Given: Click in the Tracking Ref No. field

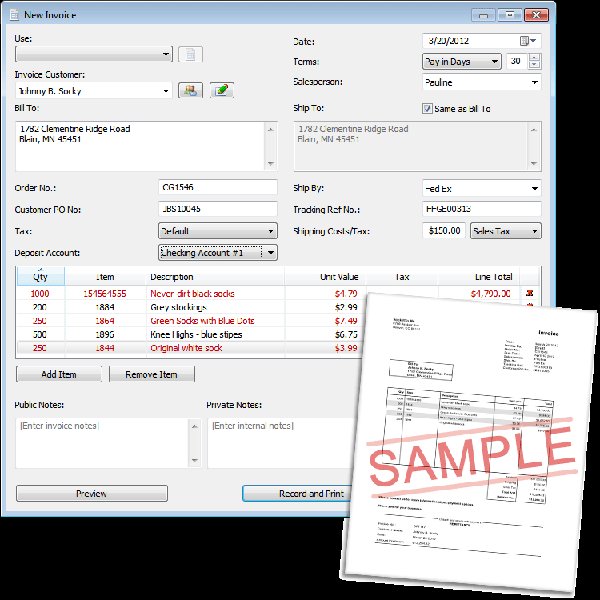Looking at the screenshot, I should coord(482,209).
